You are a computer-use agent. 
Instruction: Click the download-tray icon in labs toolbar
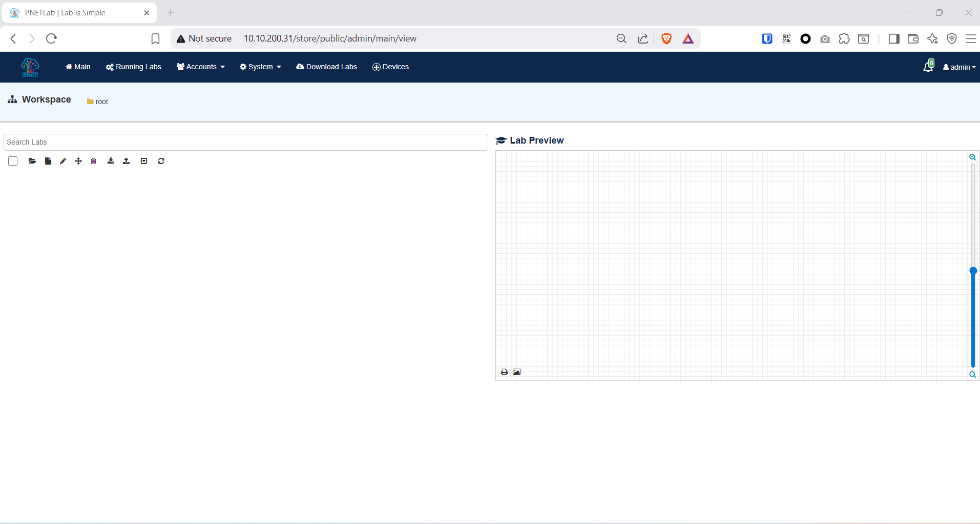coord(111,161)
